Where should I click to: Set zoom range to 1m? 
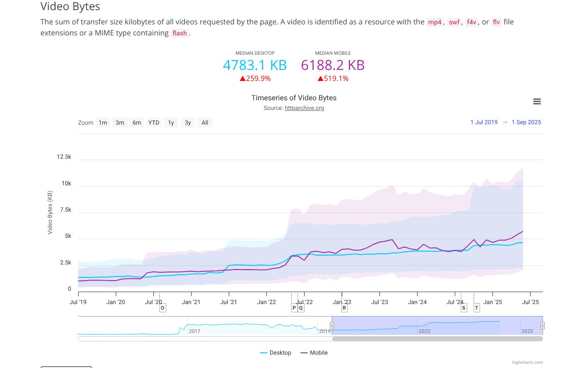pos(103,123)
